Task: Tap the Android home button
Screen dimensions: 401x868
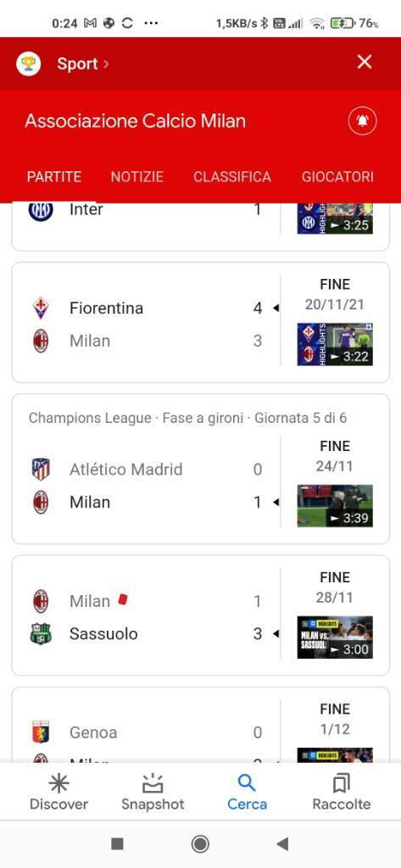Action: coord(200,843)
